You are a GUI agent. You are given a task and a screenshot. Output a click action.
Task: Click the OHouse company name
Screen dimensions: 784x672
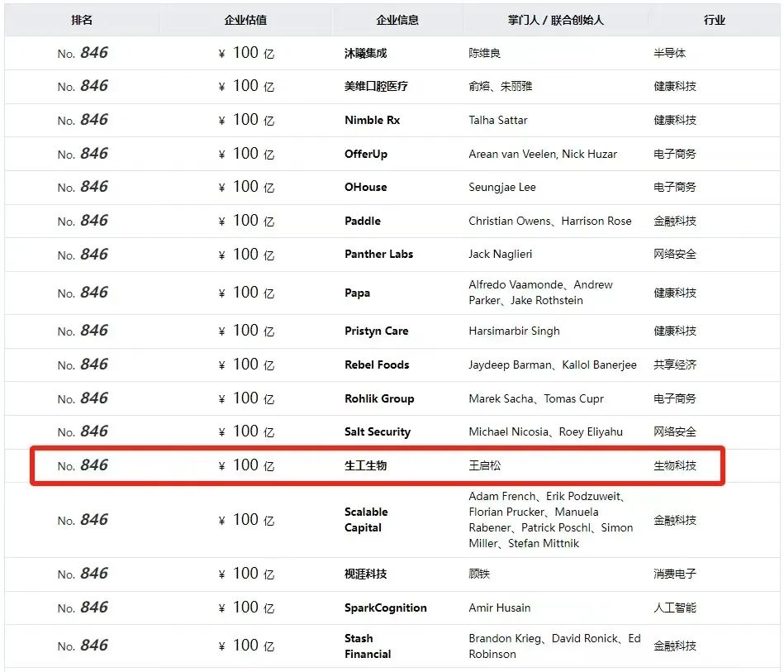[x=365, y=187]
